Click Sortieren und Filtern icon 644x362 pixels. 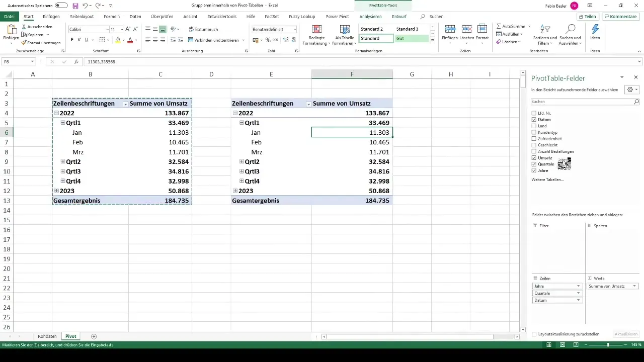(546, 29)
